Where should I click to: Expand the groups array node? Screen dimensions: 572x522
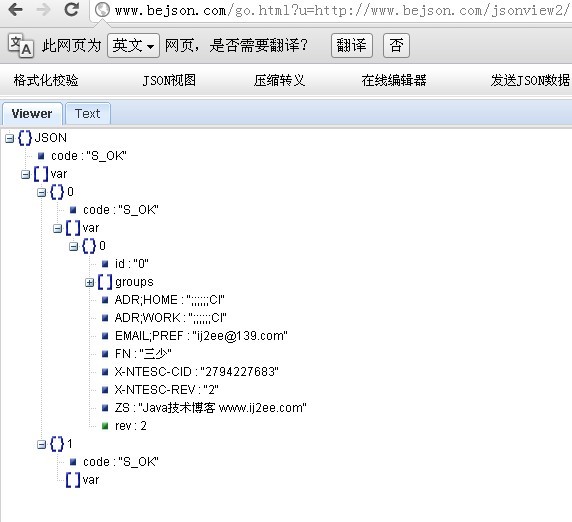coord(89,282)
